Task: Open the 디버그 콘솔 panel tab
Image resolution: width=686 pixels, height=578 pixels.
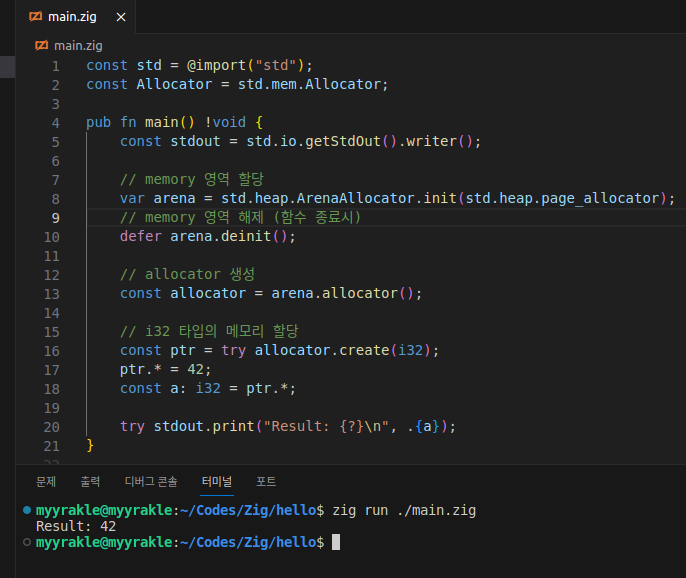Action: click(151, 481)
